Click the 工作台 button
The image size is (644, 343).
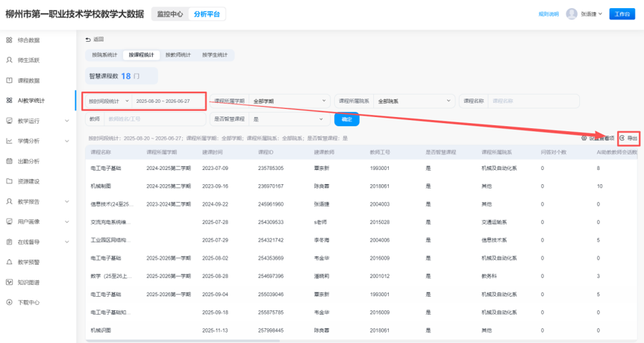click(622, 14)
